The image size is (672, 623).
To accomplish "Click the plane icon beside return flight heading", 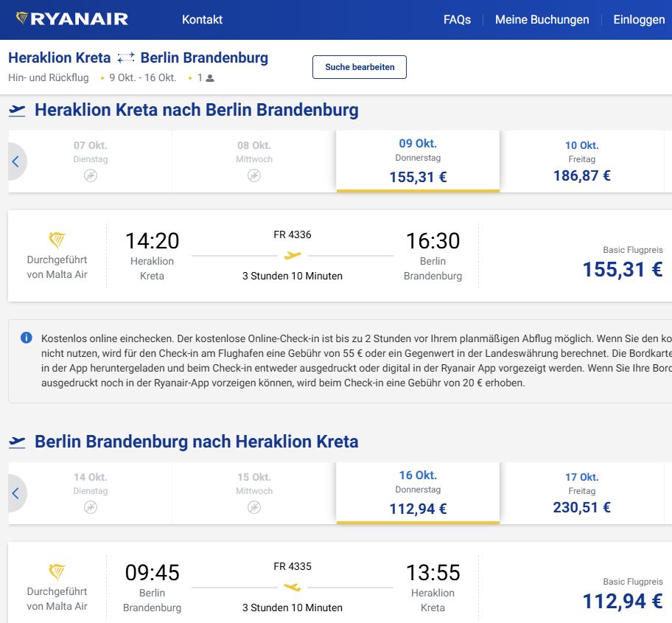I will pyautogui.click(x=17, y=442).
